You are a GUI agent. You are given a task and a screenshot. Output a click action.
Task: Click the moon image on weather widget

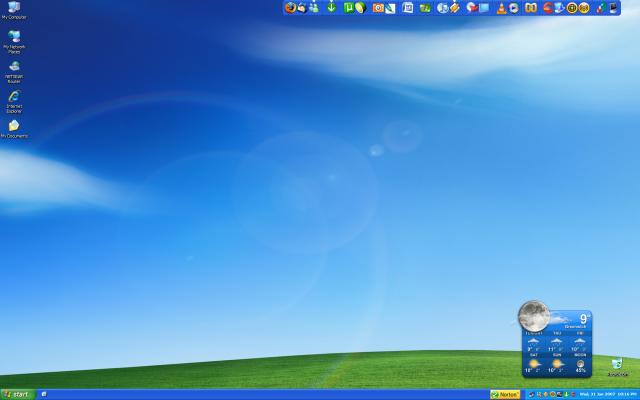[x=534, y=316]
